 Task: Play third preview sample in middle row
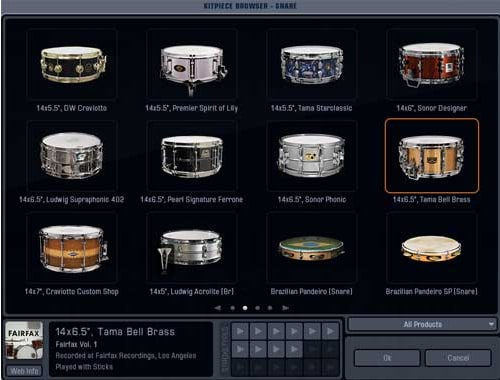276,349
